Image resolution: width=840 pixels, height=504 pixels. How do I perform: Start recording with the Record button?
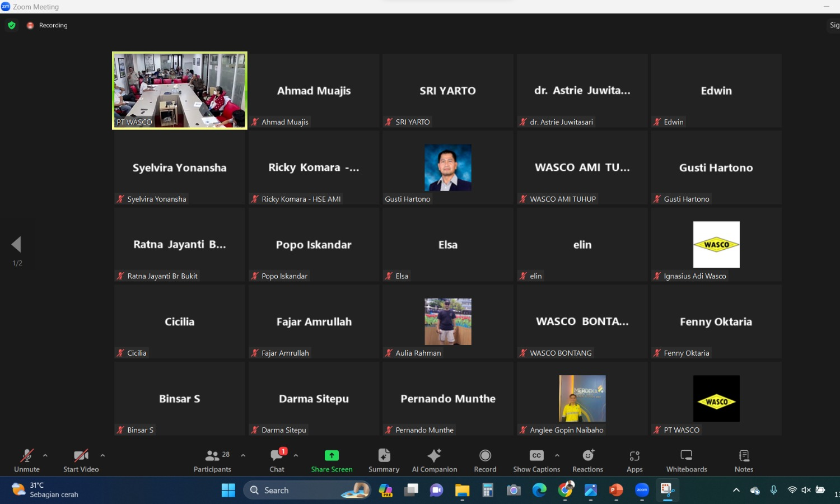[x=486, y=460]
